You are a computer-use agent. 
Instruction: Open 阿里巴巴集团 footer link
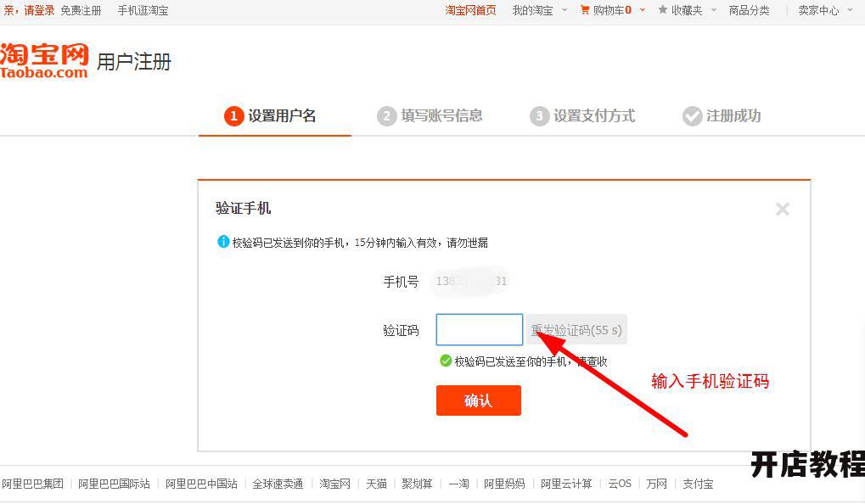click(x=32, y=484)
